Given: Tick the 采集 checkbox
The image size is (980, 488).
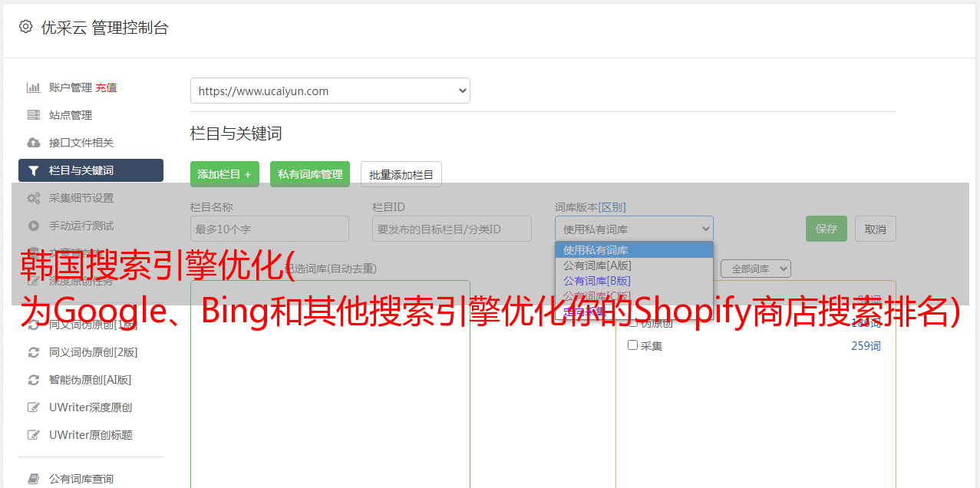Looking at the screenshot, I should tap(633, 345).
